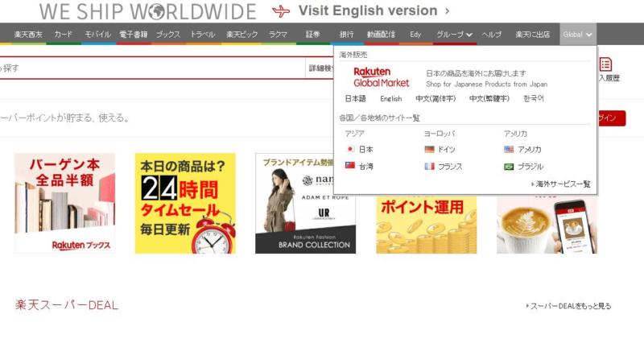This screenshot has height=339, width=644.
Task: Select the ドイツ site link
Action: coord(447,150)
